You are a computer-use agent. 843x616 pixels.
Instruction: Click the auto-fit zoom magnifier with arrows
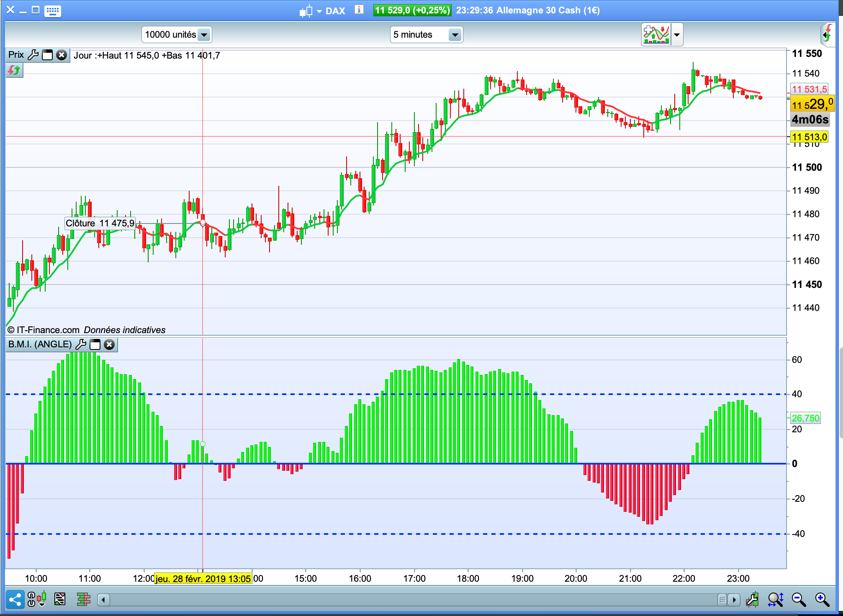[x=775, y=600]
